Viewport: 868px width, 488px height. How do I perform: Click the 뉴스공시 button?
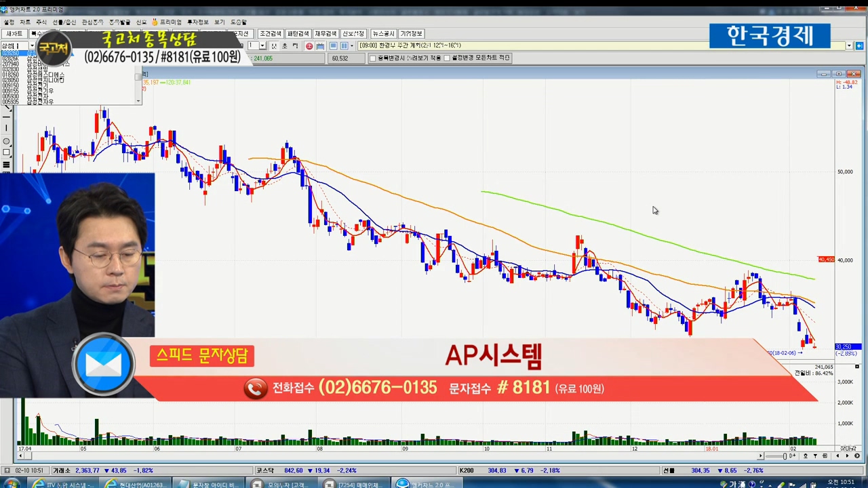pos(383,34)
